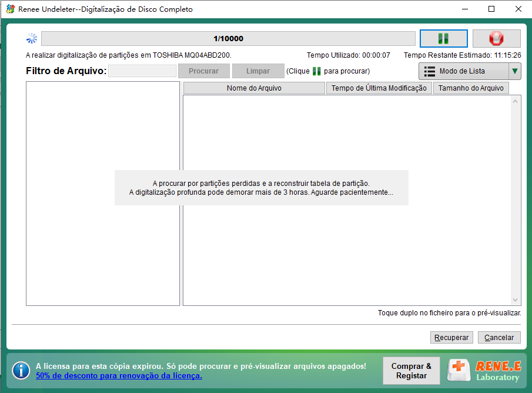Click the 'A licensa para esta cópia expirou' text
This screenshot has height=393, width=532.
201,366
